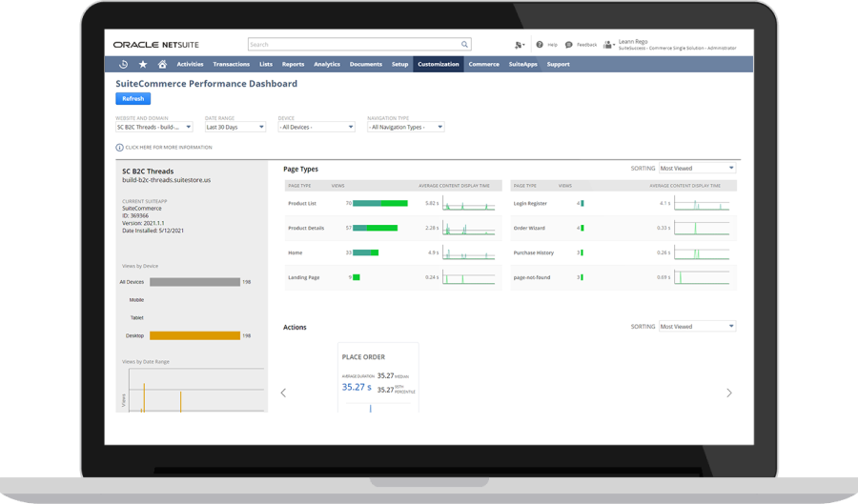Image resolution: width=858 pixels, height=504 pixels.
Task: Open the Device dropdown
Action: [317, 127]
